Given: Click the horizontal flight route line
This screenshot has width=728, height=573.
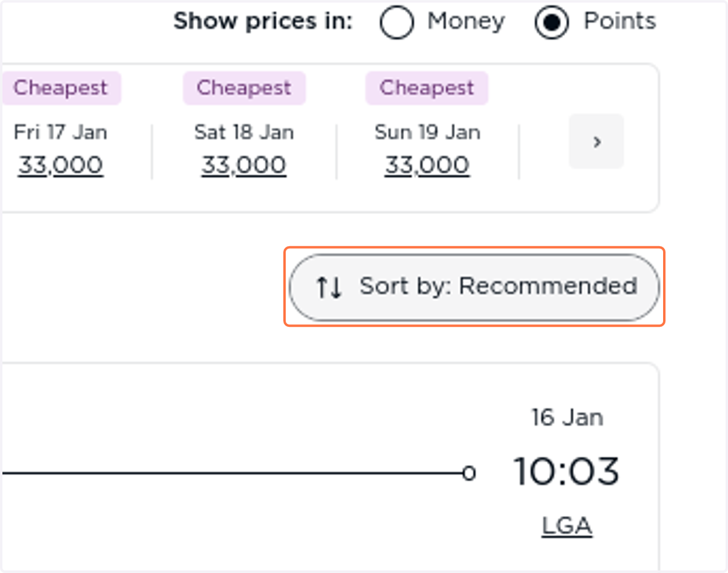Looking at the screenshot, I should tap(232, 473).
